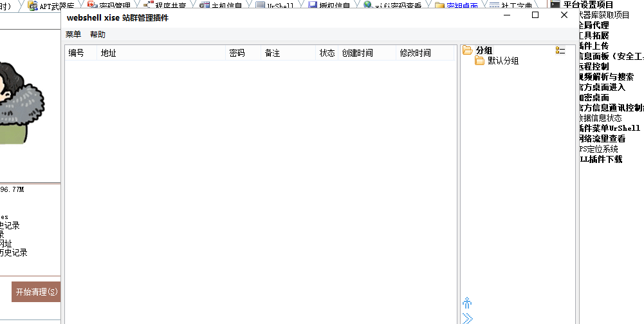This screenshot has width=644, height=324.
Task: Switch to the wifi密码查看 tab
Action: pos(392,6)
